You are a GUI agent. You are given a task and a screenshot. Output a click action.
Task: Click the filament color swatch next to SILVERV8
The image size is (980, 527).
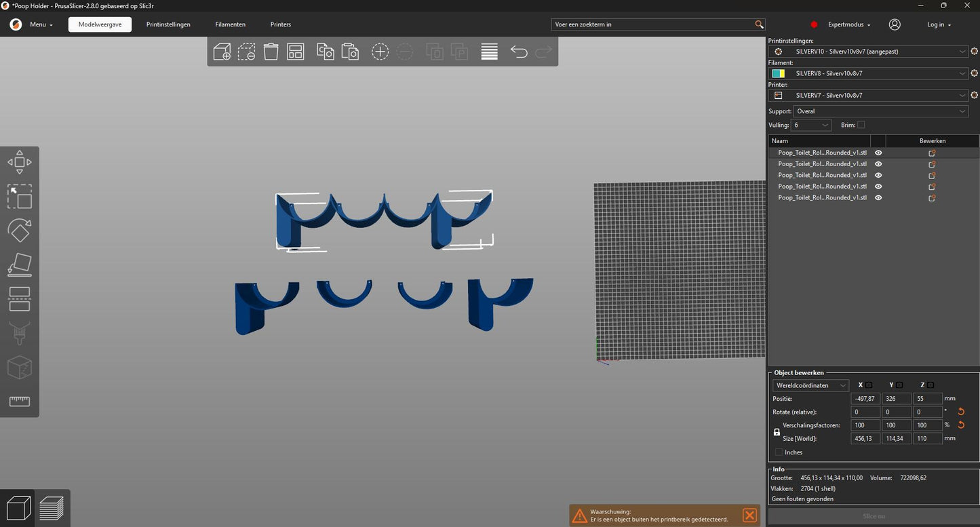tap(779, 73)
